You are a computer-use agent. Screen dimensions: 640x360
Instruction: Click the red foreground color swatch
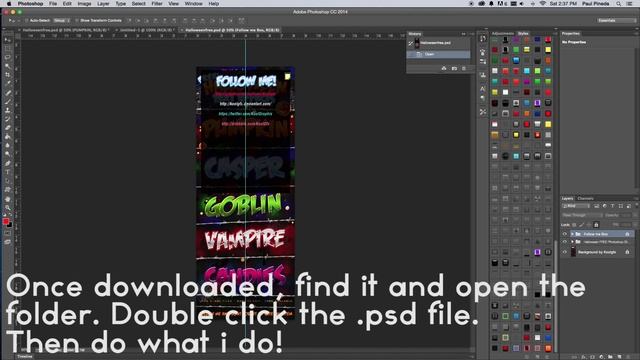[6, 222]
